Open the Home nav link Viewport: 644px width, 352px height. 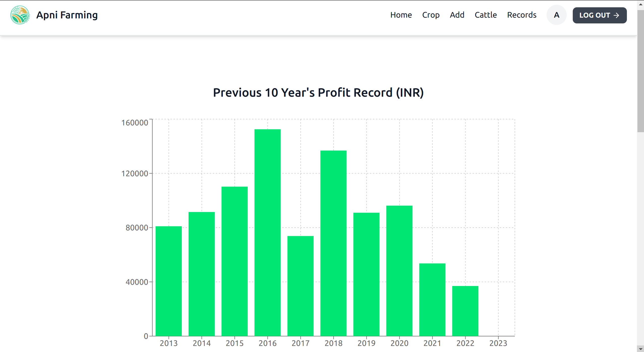coord(401,15)
